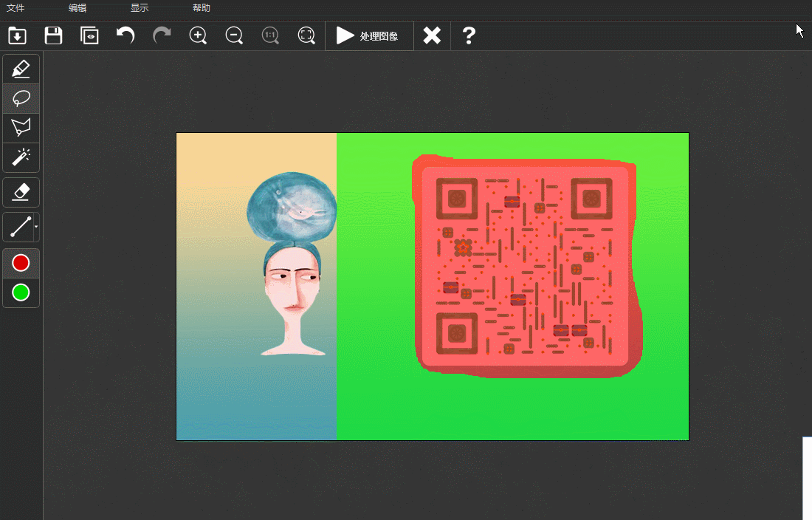
Task: Select the line drawing tool
Action: tap(19, 227)
